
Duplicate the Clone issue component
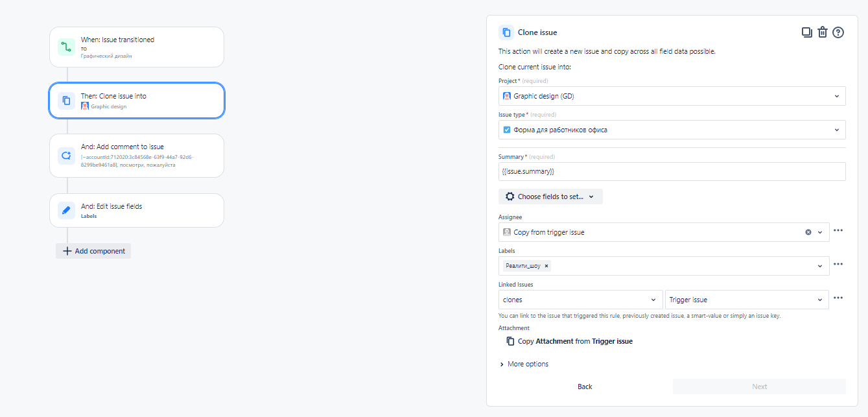coord(807,32)
